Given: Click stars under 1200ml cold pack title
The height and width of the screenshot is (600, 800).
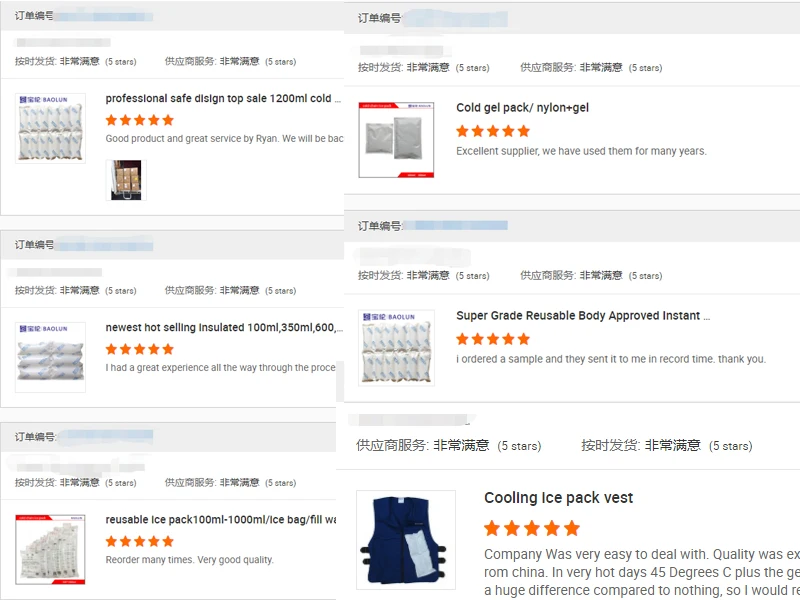Looking at the screenshot, I should point(140,120).
